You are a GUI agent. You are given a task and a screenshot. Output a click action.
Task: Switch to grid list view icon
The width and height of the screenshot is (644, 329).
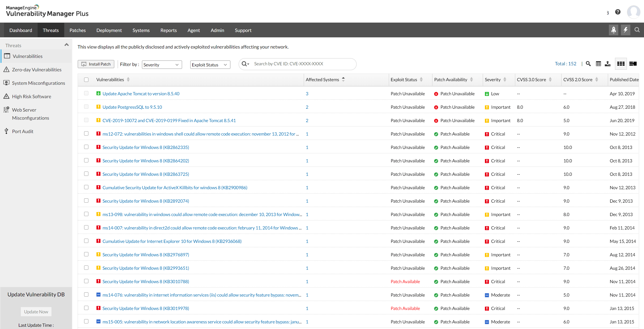tap(621, 64)
